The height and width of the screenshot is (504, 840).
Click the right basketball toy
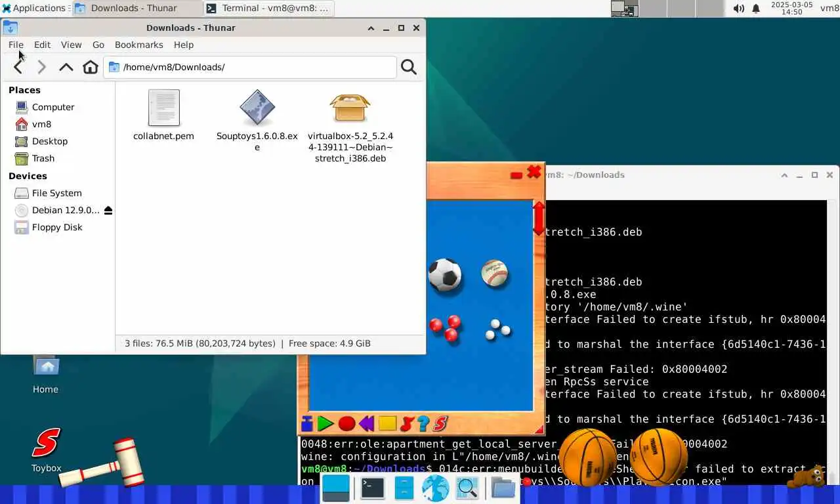point(658,457)
